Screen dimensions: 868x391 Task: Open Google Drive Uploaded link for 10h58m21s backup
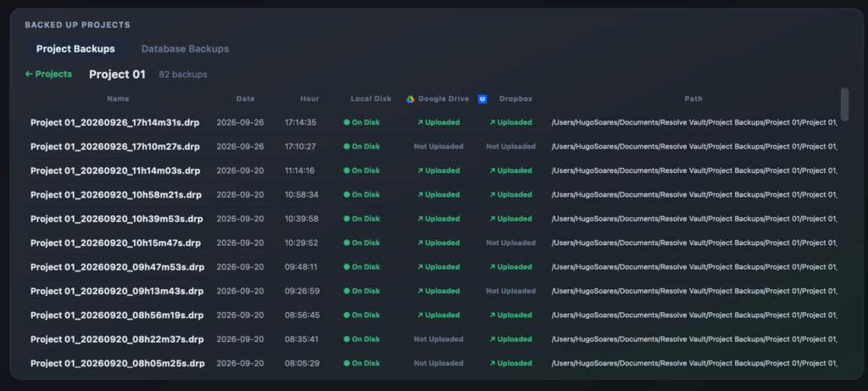(x=438, y=195)
